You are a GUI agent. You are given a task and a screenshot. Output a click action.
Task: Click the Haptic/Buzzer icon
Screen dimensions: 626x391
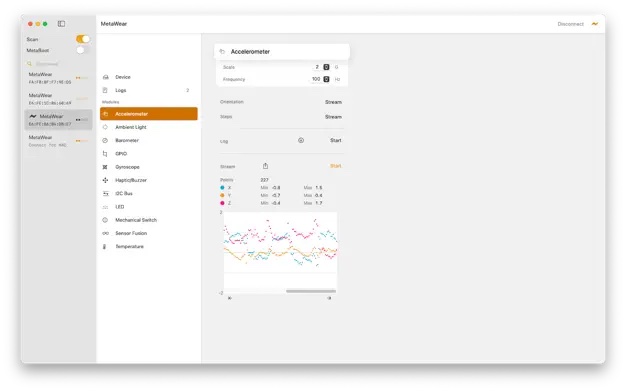point(105,180)
